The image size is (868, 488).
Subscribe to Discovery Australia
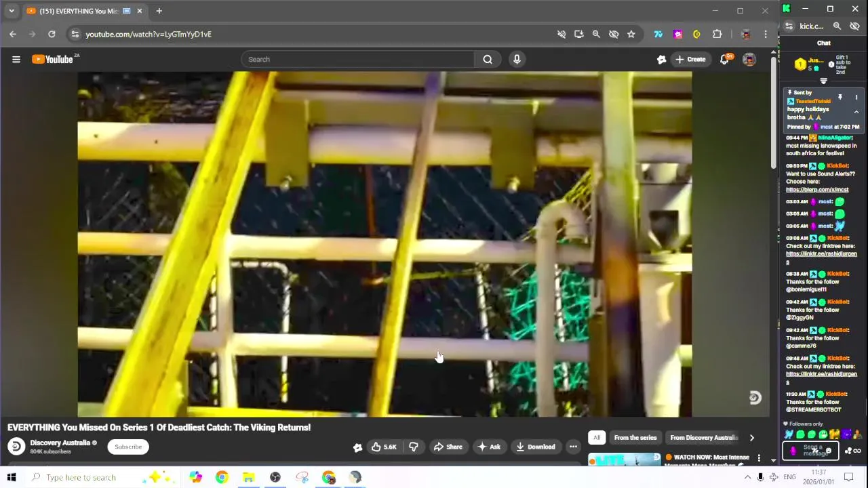[128, 447]
